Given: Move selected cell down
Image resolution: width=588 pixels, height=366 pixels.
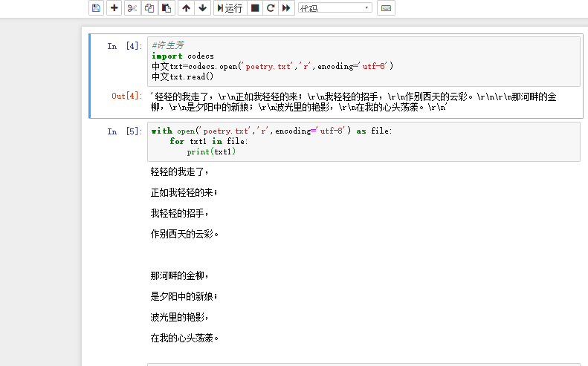Looking at the screenshot, I should tap(202, 8).
